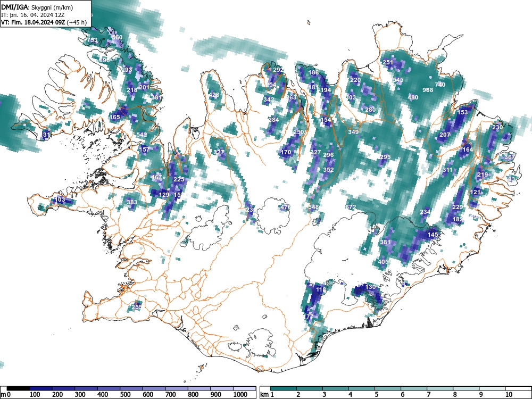Click the visibility value 367
The image size is (532, 399).
click(x=510, y=157)
